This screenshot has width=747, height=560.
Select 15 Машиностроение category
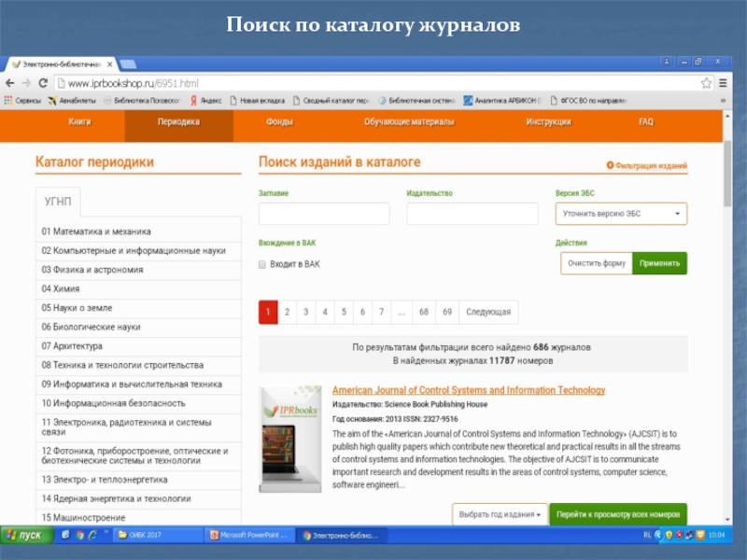pyautogui.click(x=138, y=518)
